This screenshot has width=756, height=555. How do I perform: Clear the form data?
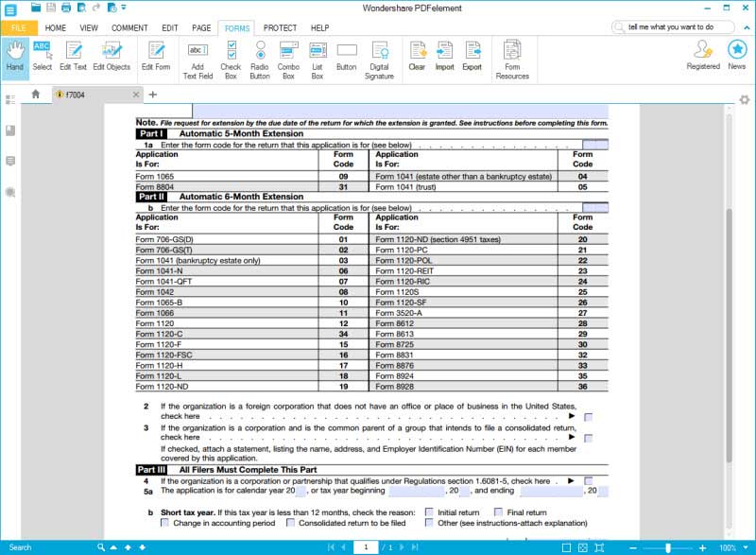[x=417, y=57]
